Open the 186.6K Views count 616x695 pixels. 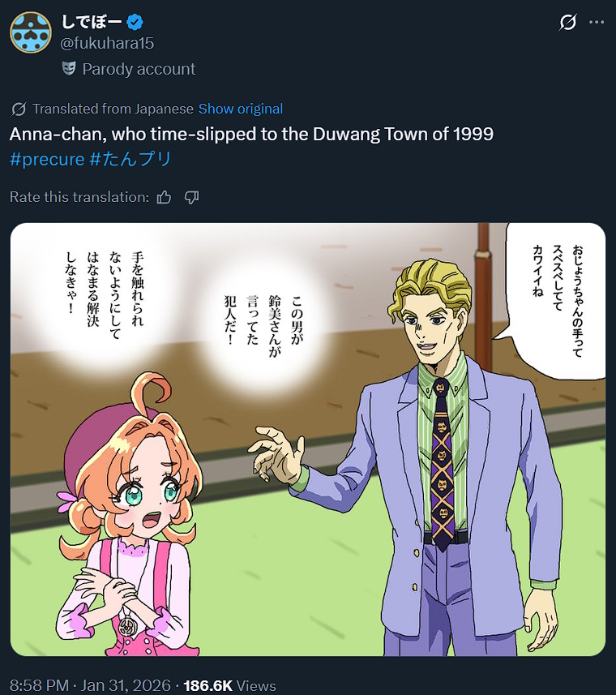(x=229, y=685)
